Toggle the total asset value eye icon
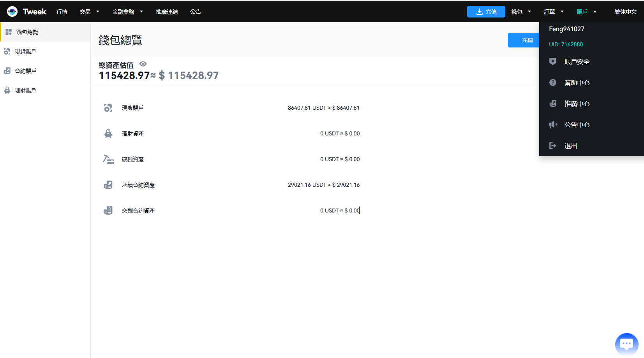Viewport: 644px width, 358px height. click(143, 64)
